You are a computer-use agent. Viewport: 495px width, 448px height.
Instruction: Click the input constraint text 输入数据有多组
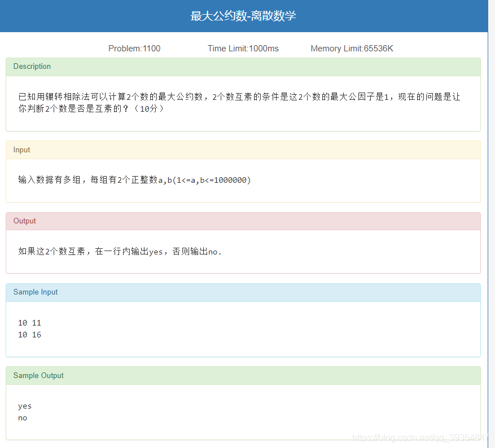click(134, 180)
